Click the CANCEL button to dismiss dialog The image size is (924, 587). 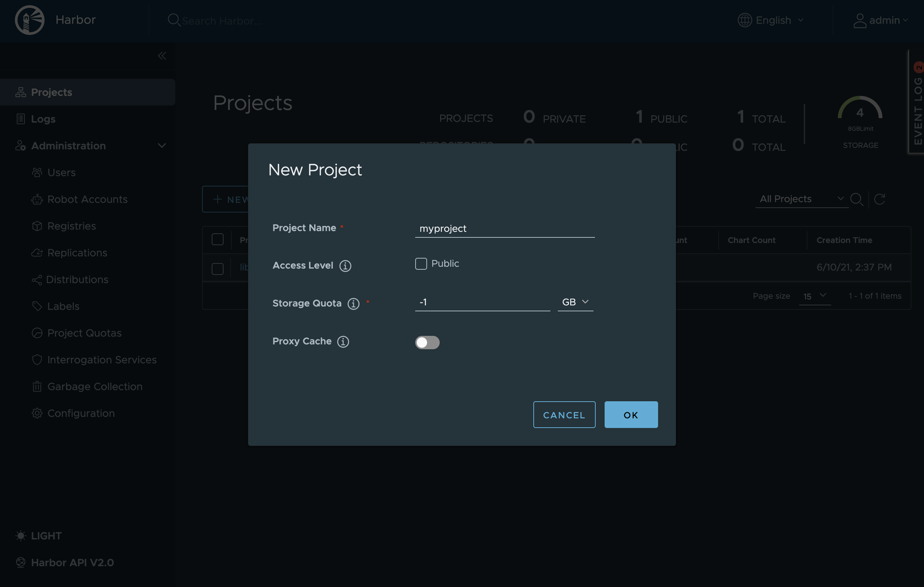click(565, 415)
